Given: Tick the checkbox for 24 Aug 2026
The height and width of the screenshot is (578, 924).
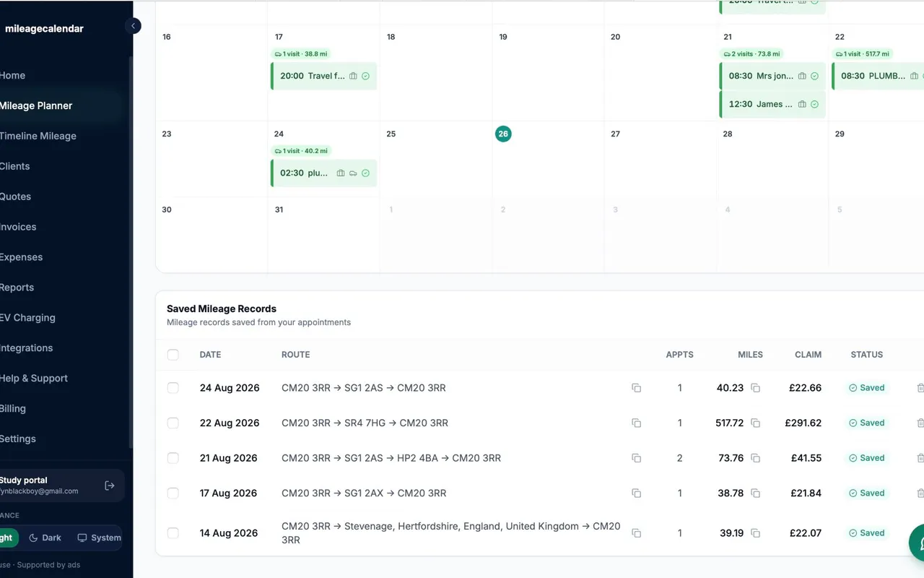Looking at the screenshot, I should (x=173, y=388).
